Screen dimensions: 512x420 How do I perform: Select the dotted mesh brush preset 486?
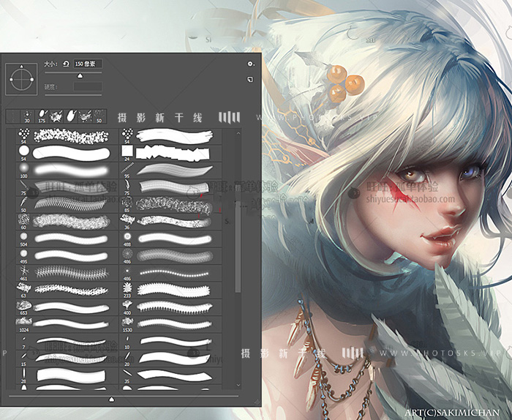[x=170, y=255]
